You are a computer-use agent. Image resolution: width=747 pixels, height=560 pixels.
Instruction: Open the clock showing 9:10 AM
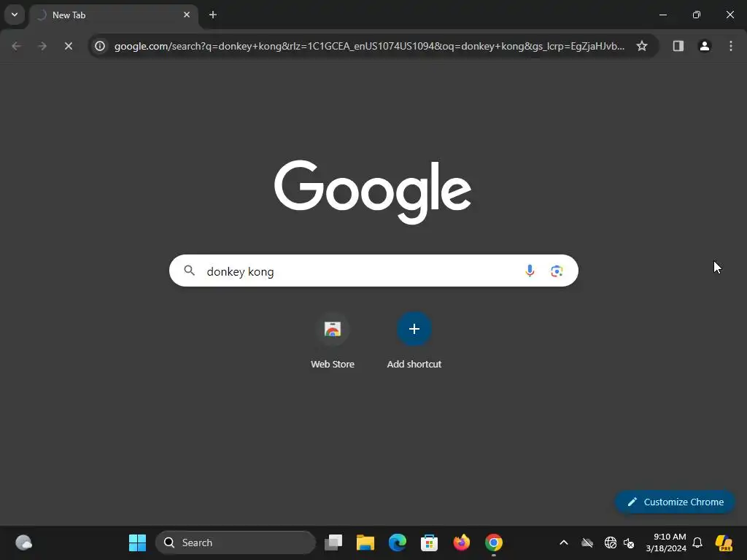pos(665,542)
